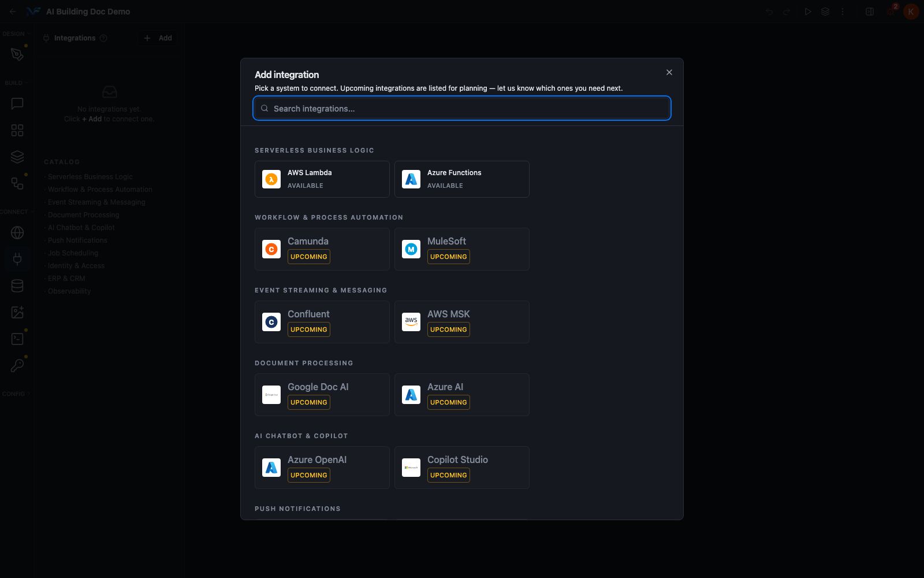Viewport: 924px width, 578px height.
Task: Click the play run button in toolbar
Action: pyautogui.click(x=808, y=12)
